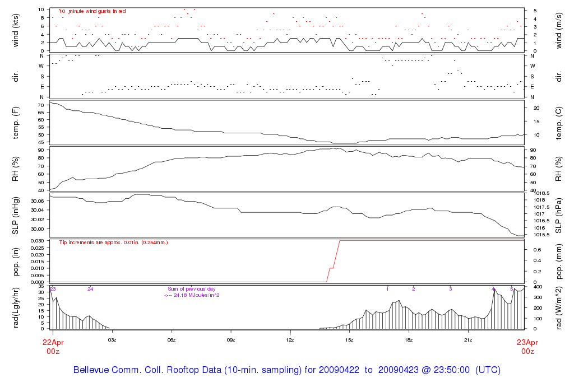
Task: Click the '30.06' pressure tick label
Action: (38, 200)
